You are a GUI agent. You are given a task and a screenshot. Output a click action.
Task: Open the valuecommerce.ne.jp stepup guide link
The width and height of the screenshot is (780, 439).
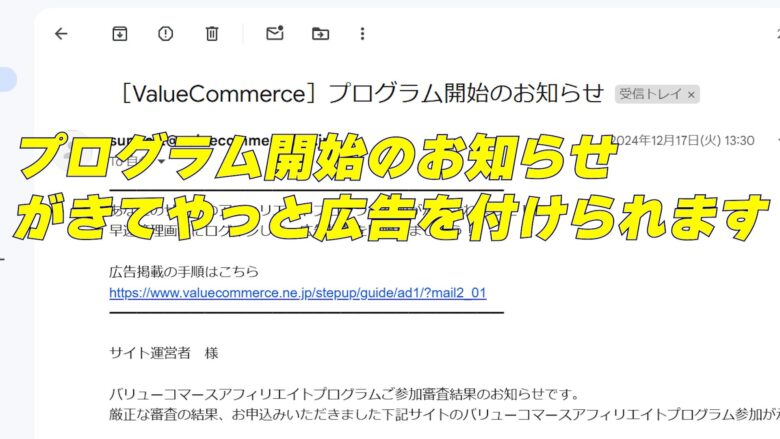tap(297, 293)
